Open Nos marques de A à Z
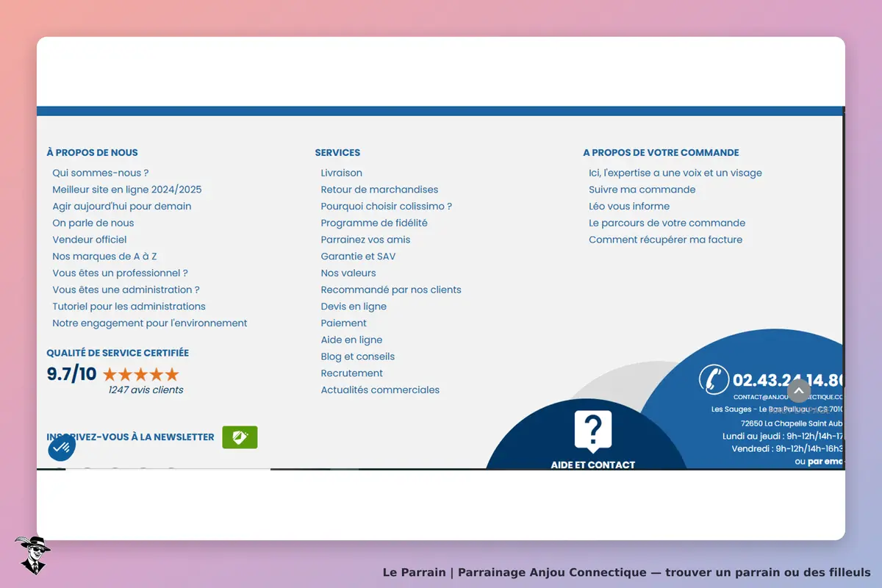The width and height of the screenshot is (882, 588). [104, 257]
